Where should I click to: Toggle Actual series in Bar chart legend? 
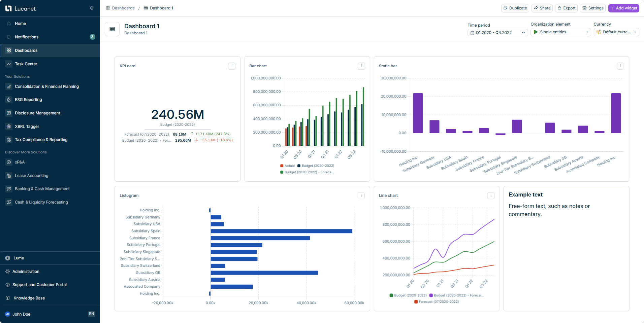pos(287,166)
